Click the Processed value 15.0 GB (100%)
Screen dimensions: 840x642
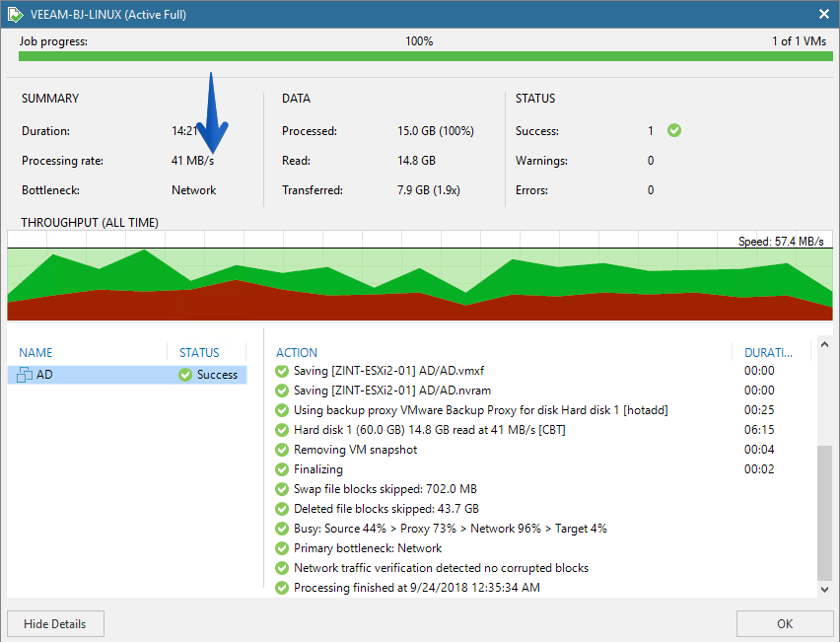coord(436,131)
